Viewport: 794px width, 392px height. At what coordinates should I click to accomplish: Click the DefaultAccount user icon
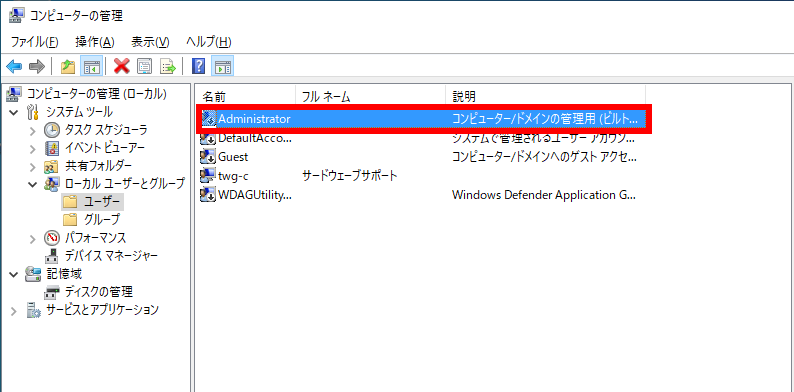pyautogui.click(x=209, y=138)
